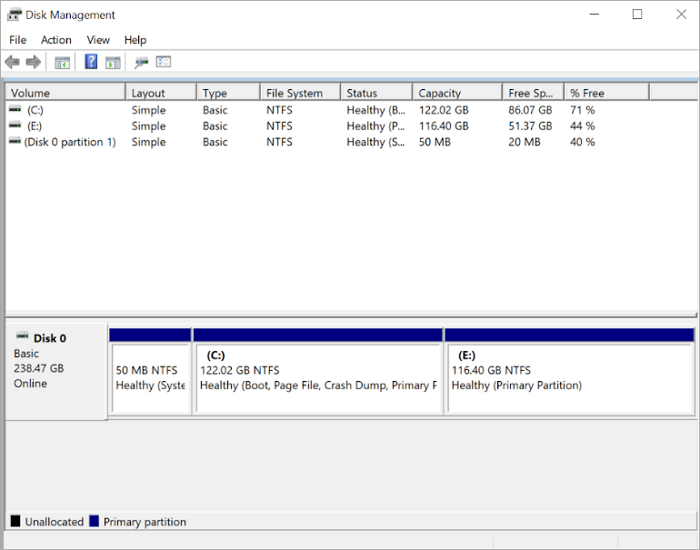Select the 50 MB NTFS system partition block
Screen dimensions: 700x550
pyautogui.click(x=150, y=371)
